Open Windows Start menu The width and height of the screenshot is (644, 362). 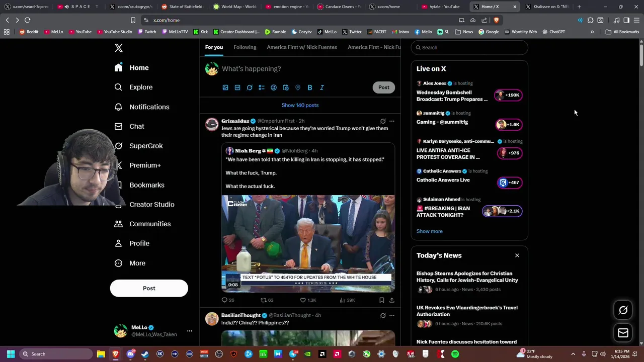pyautogui.click(x=11, y=354)
